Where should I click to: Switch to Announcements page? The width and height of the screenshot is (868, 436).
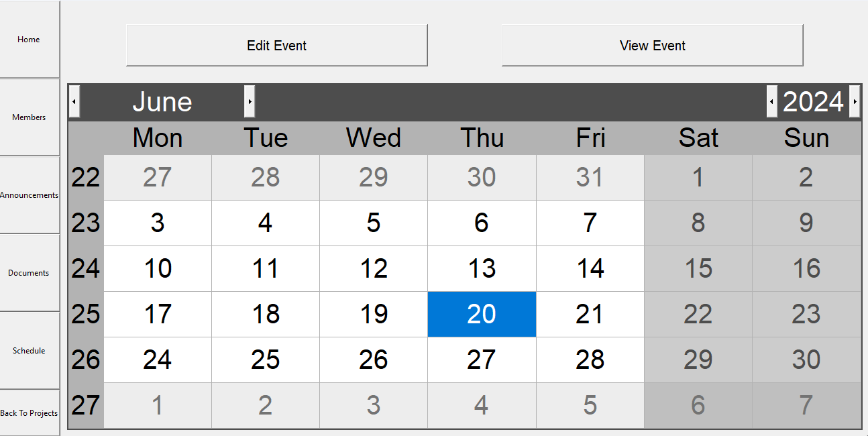click(29, 195)
